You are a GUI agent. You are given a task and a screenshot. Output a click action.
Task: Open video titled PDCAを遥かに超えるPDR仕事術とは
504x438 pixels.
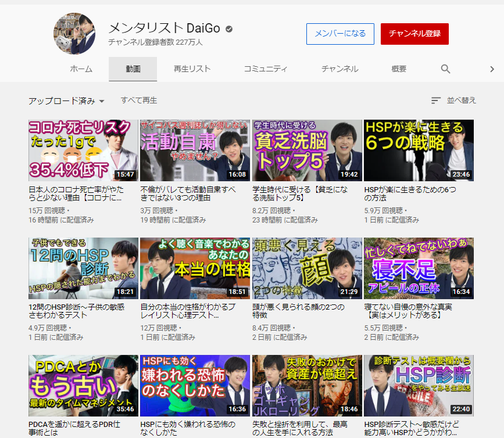[x=74, y=428]
